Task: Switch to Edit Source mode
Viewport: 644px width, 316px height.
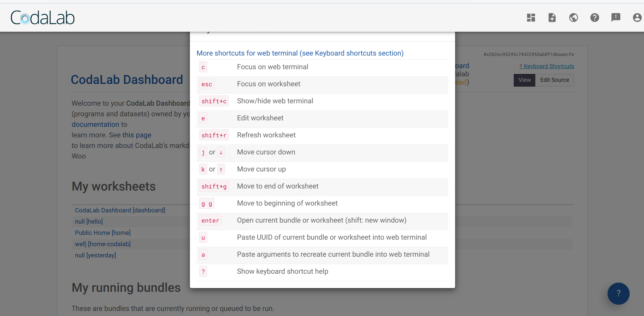Action: (554, 80)
